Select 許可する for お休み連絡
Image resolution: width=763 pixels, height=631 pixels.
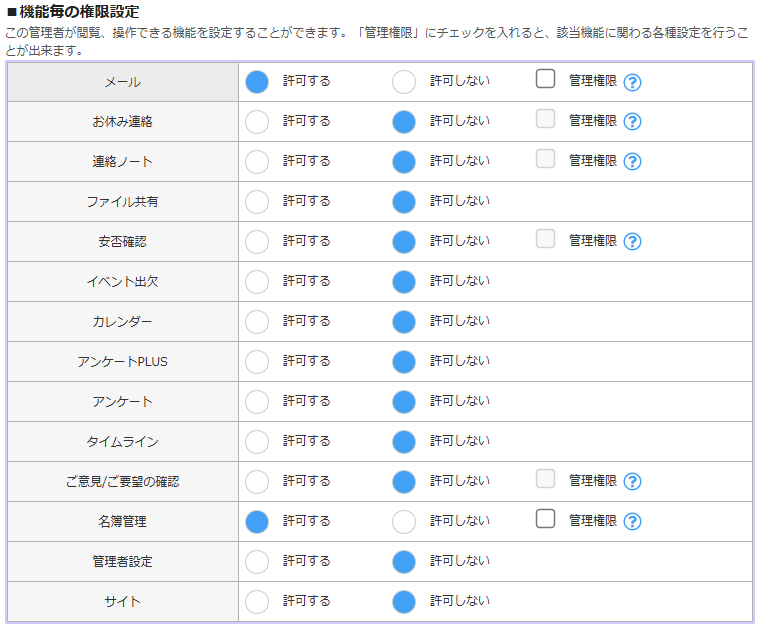(x=257, y=122)
